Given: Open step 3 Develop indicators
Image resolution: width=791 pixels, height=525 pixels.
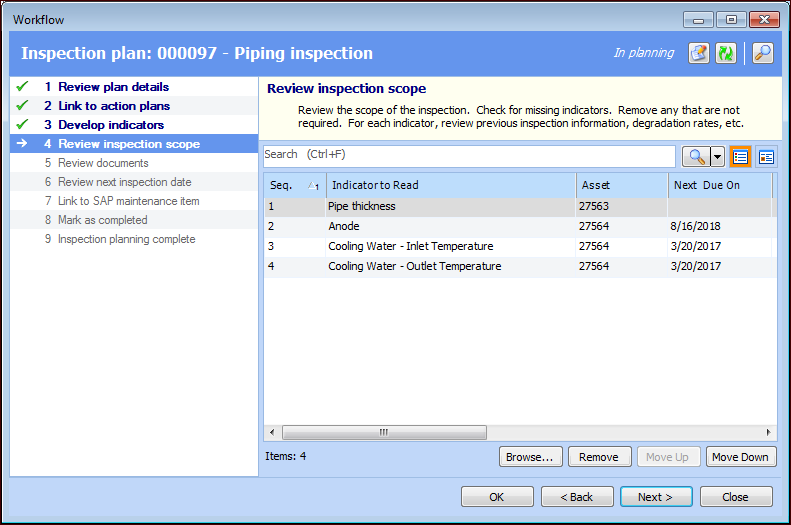Looking at the screenshot, I should click(x=110, y=125).
